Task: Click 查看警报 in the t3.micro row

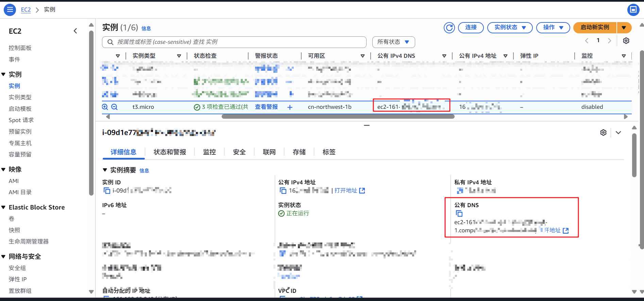Action: coord(266,107)
